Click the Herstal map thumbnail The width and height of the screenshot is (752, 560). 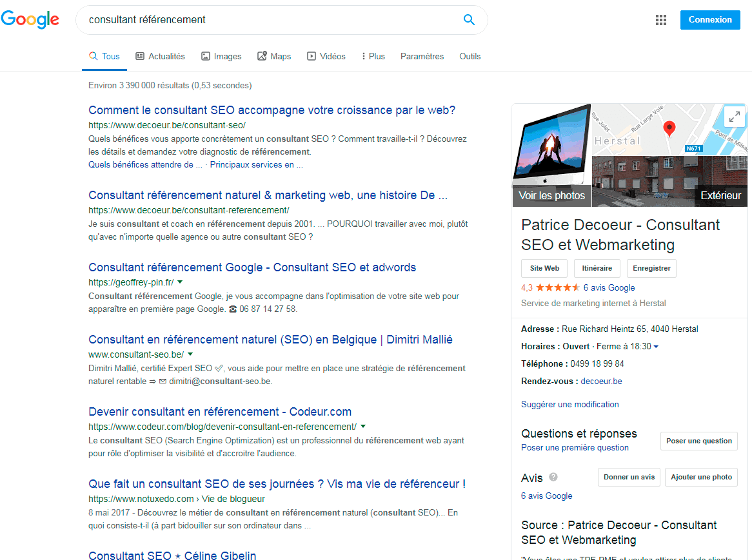pos(669,130)
